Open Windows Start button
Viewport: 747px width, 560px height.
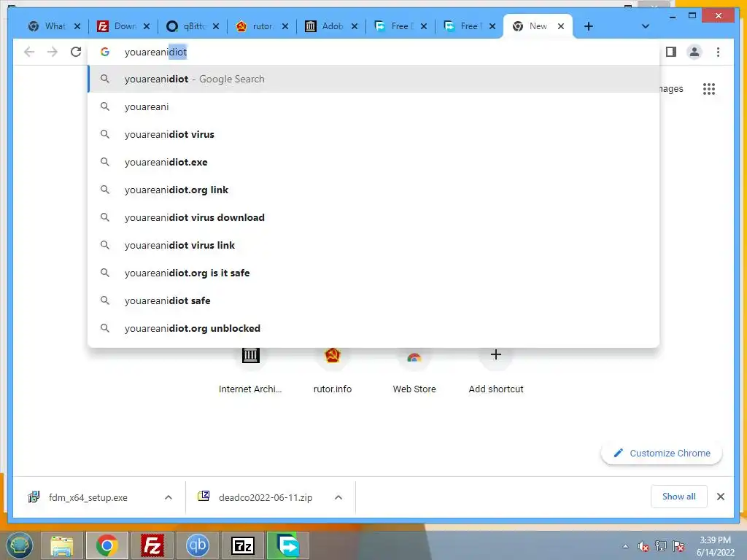point(19,545)
